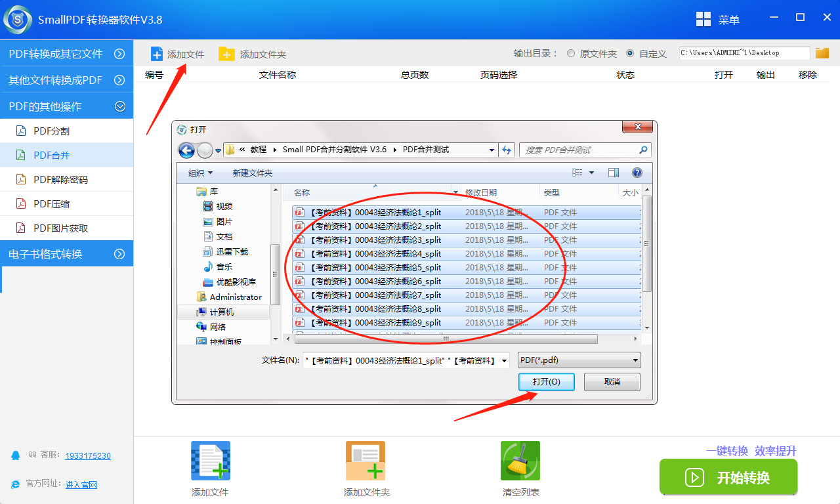This screenshot has height=504, width=840.
Task: Click the orange output folder browse icon
Action: pyautogui.click(x=822, y=53)
